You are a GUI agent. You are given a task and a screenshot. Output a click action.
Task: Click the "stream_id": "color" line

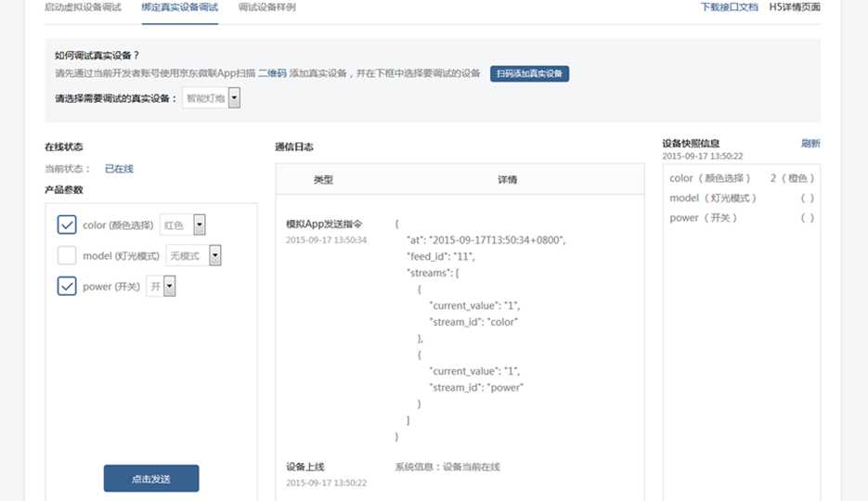[x=473, y=322]
